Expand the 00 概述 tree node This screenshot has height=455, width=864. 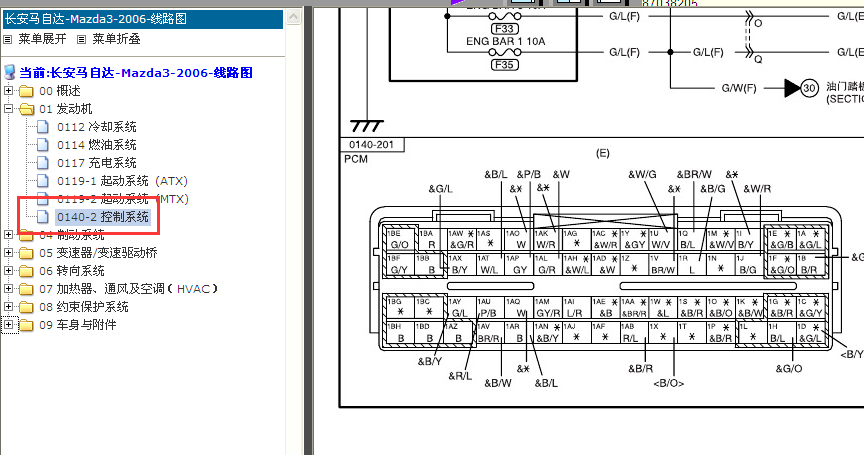(x=8, y=90)
